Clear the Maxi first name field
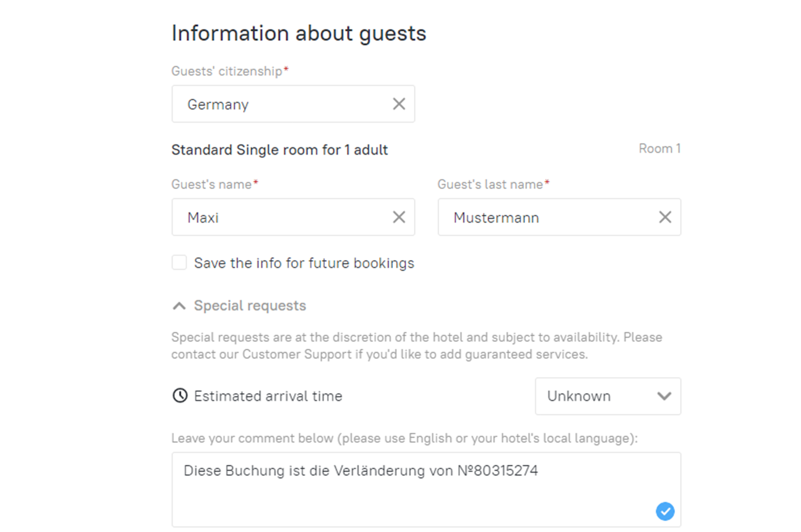This screenshot has height=532, width=801. [399, 217]
